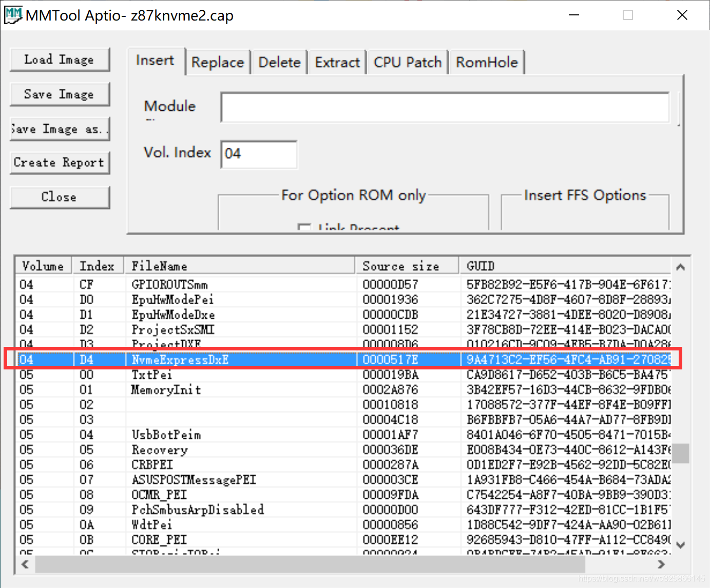The height and width of the screenshot is (588, 710).
Task: Click the vertical scrollbar thumb
Action: coord(681,454)
